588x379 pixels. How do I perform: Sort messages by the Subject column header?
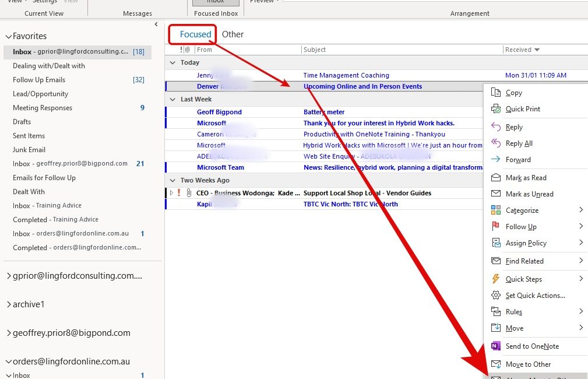point(402,50)
